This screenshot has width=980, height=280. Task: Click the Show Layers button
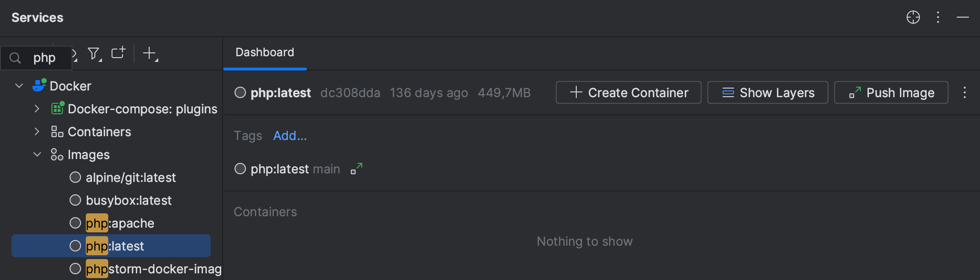tap(767, 92)
